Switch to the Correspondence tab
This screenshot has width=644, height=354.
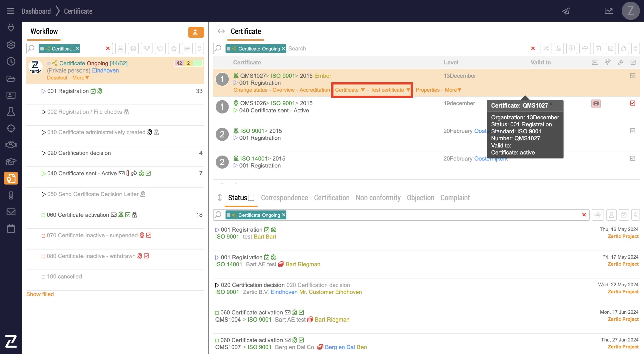coord(284,198)
